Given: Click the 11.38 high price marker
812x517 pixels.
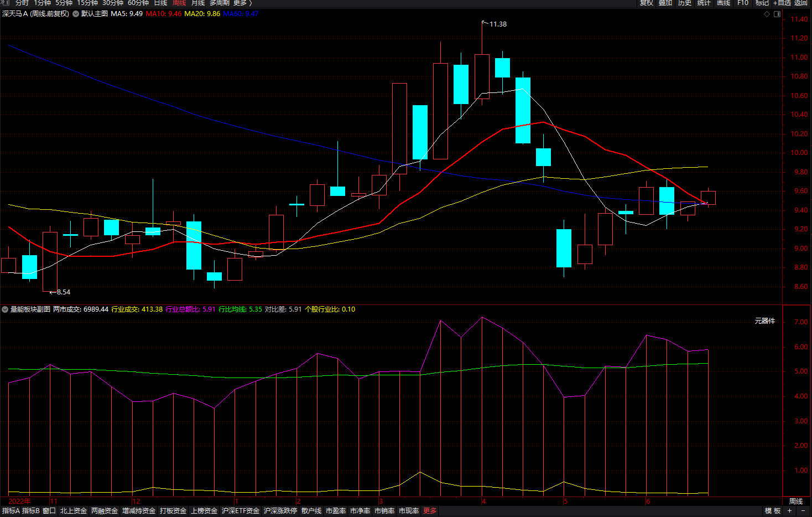Looking at the screenshot, I should [498, 24].
